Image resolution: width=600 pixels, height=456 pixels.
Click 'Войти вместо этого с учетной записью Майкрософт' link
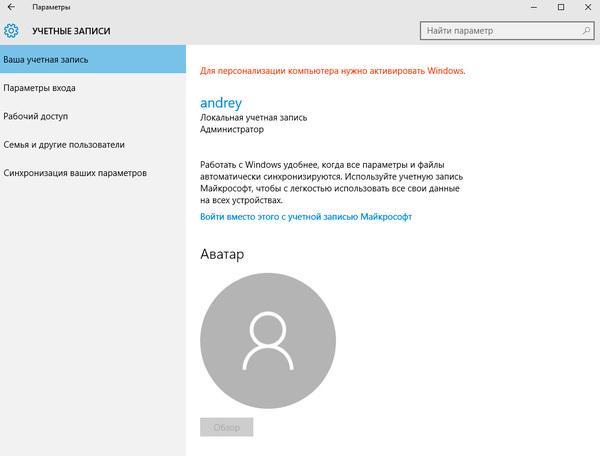click(x=306, y=217)
